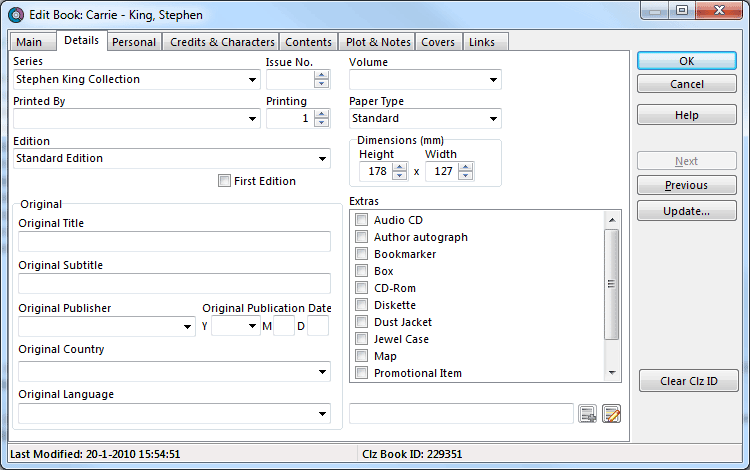The width and height of the screenshot is (750, 470).
Task: Toggle the Bookmarker extra checkbox
Action: point(362,254)
